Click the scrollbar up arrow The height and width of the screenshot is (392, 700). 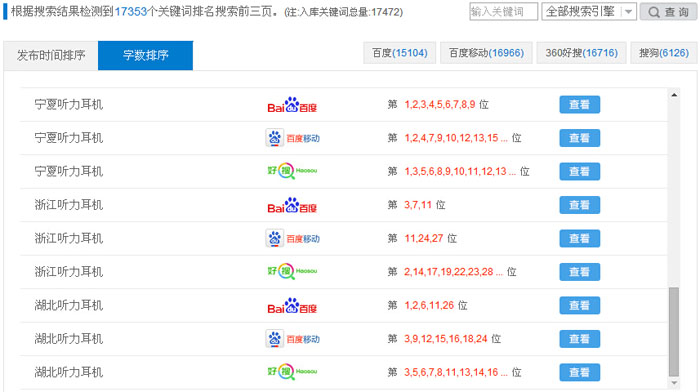coord(674,95)
